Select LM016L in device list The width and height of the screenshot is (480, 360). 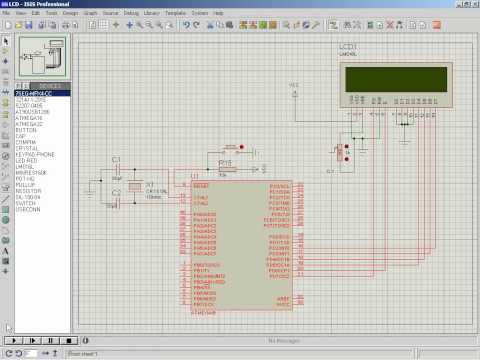coord(43,166)
